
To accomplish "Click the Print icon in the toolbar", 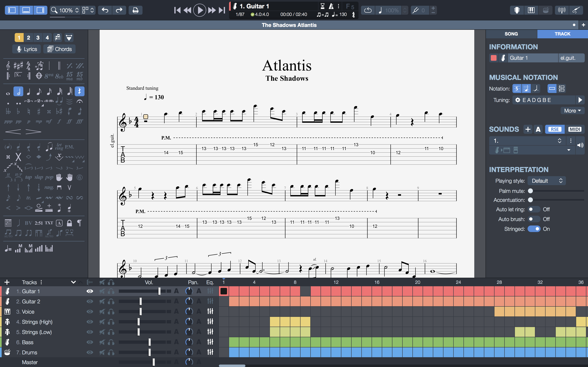I will [x=135, y=10].
